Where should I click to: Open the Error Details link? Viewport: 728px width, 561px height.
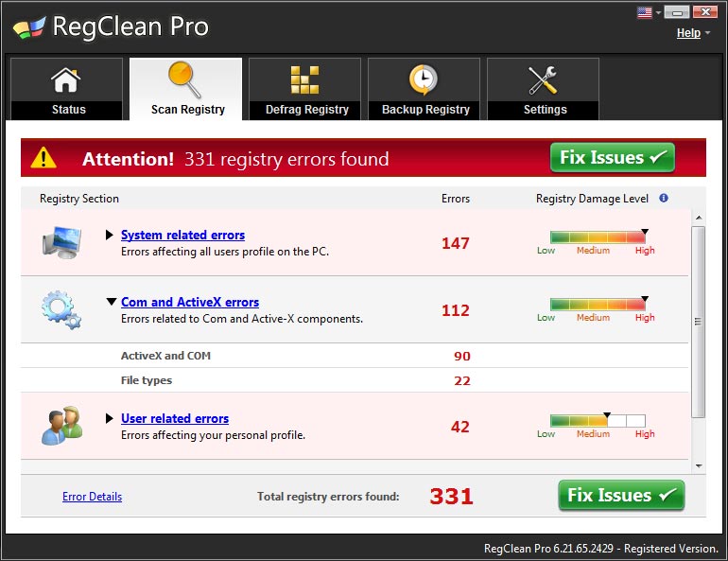click(92, 497)
